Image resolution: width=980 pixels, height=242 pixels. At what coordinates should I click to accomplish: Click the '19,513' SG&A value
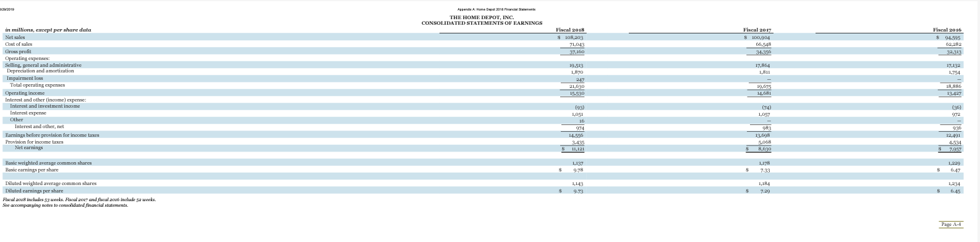click(x=576, y=66)
